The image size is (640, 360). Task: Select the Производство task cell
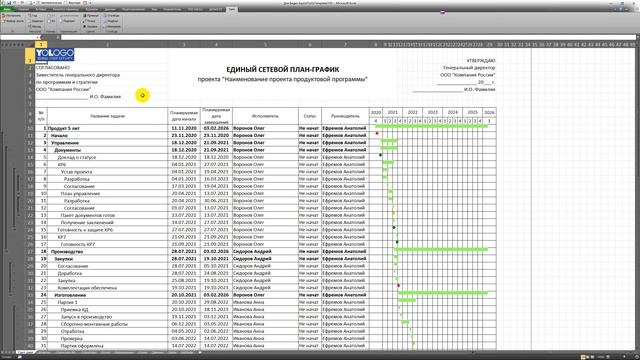pos(107,251)
